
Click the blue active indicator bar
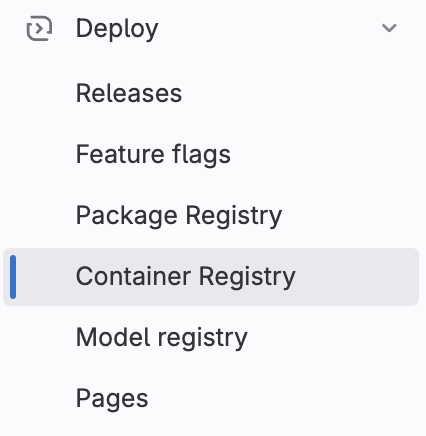click(x=13, y=277)
